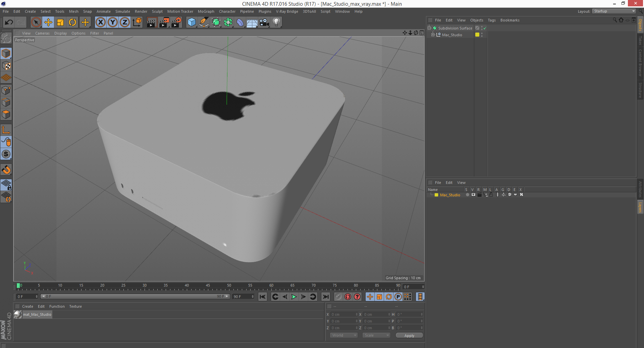Add an Array modeling object
This screenshot has width=644, height=348.
click(228, 22)
